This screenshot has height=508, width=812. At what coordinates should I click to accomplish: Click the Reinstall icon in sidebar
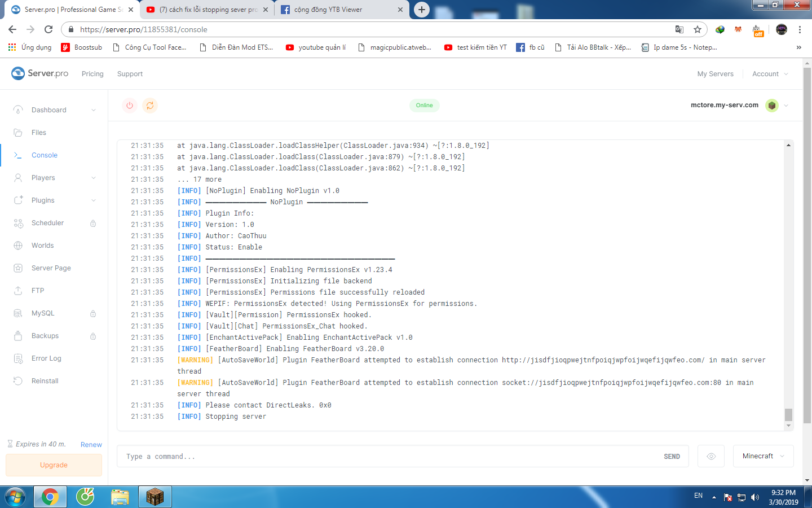(18, 381)
